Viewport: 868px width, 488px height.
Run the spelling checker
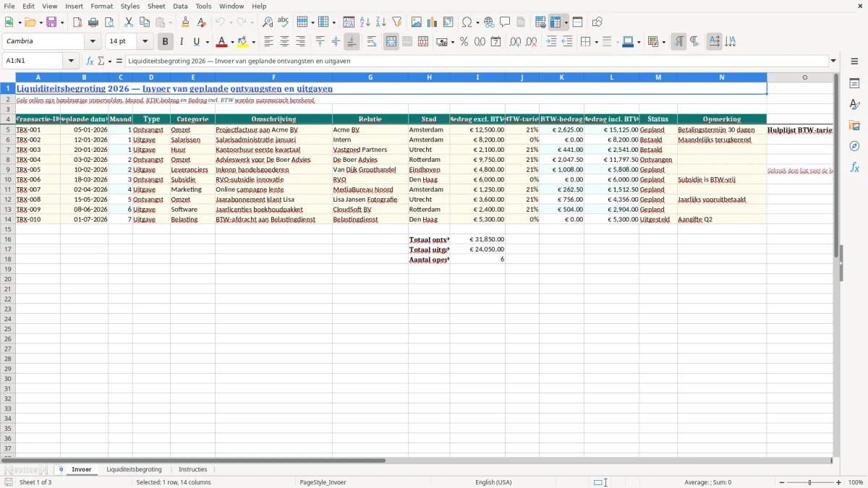(x=284, y=22)
